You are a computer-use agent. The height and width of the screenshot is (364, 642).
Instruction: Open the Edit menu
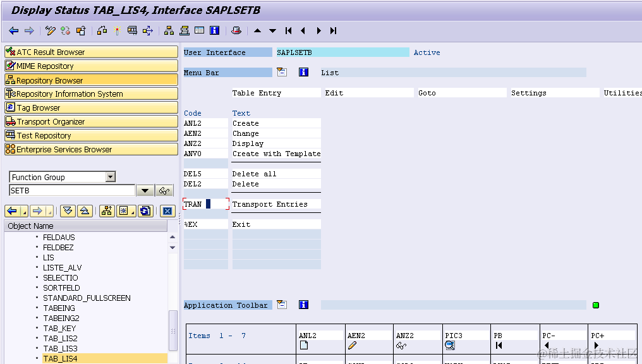click(x=369, y=93)
